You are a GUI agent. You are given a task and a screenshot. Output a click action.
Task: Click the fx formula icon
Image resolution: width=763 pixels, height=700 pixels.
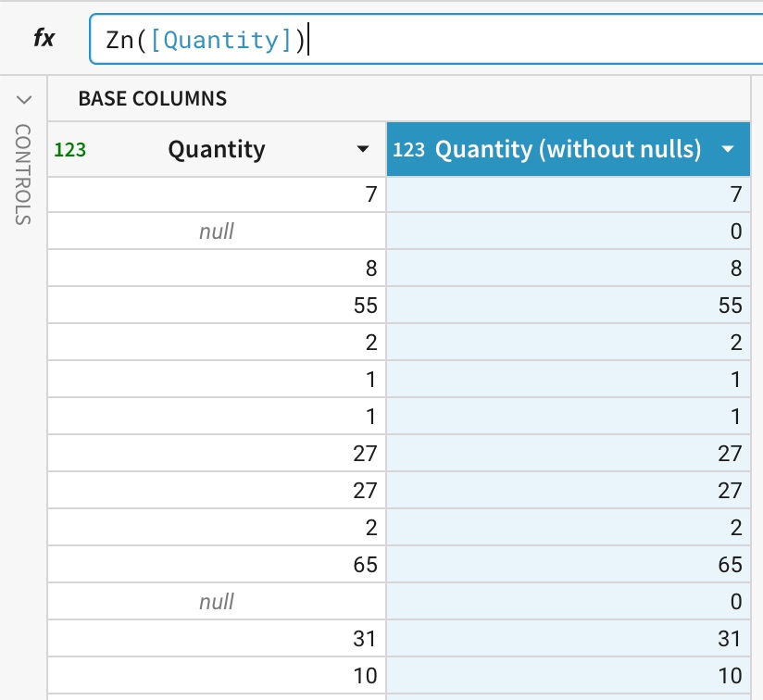pyautogui.click(x=44, y=39)
